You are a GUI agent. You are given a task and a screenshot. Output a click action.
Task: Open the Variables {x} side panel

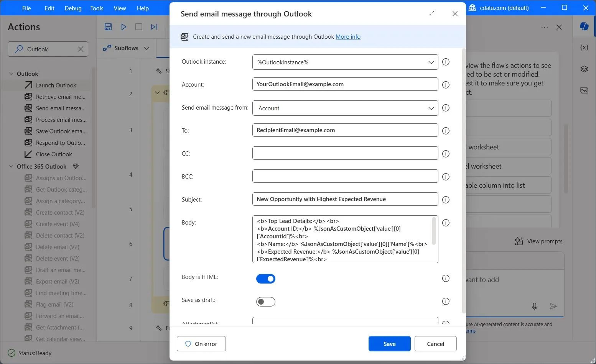[584, 48]
